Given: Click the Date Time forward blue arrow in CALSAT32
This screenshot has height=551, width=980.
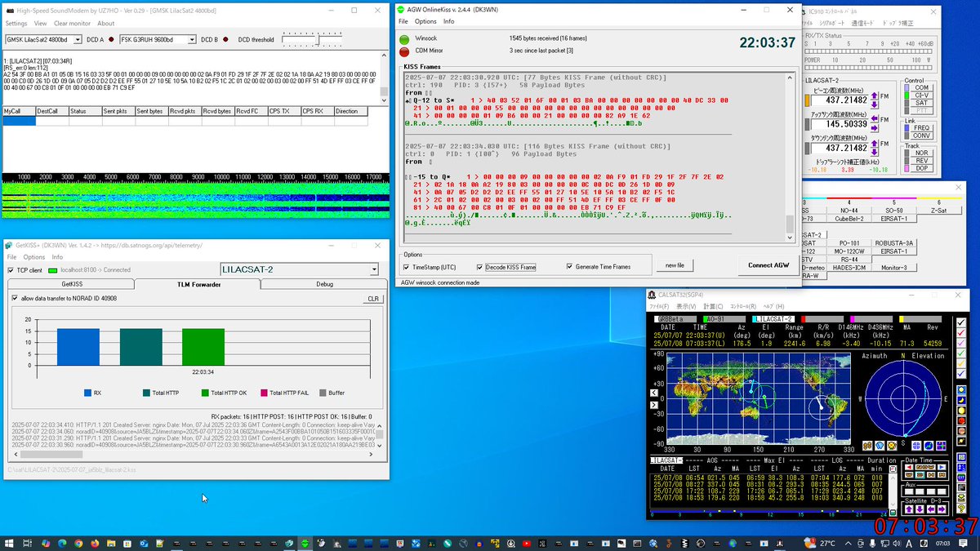Looking at the screenshot, I should point(942,467).
